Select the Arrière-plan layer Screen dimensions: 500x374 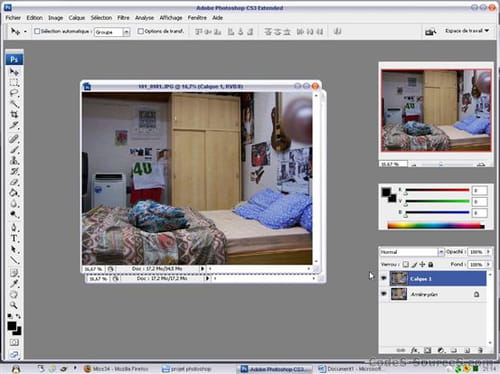(x=433, y=294)
